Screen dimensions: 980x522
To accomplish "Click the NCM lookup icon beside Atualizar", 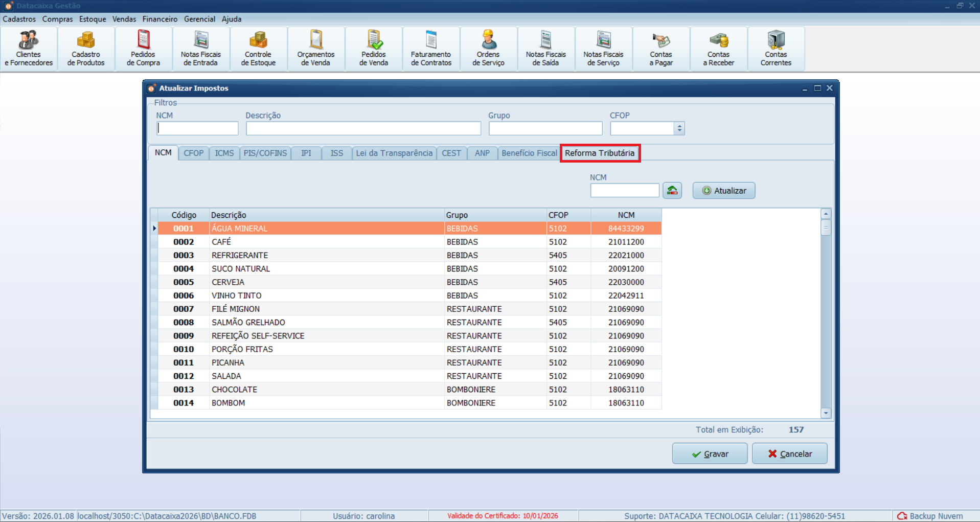I will click(x=672, y=191).
